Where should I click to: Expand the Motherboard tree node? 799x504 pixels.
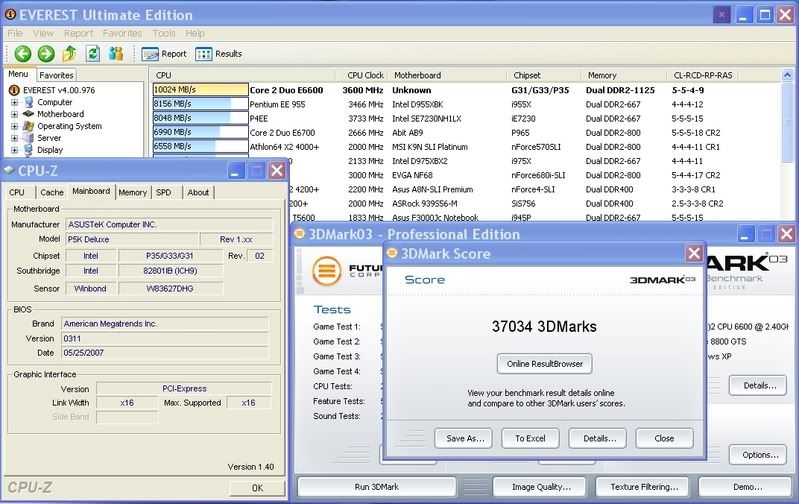[x=14, y=114]
